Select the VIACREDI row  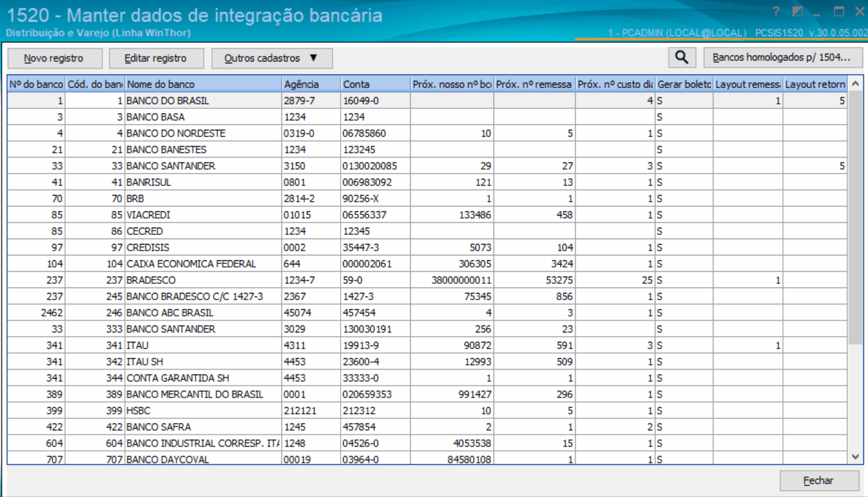point(428,215)
